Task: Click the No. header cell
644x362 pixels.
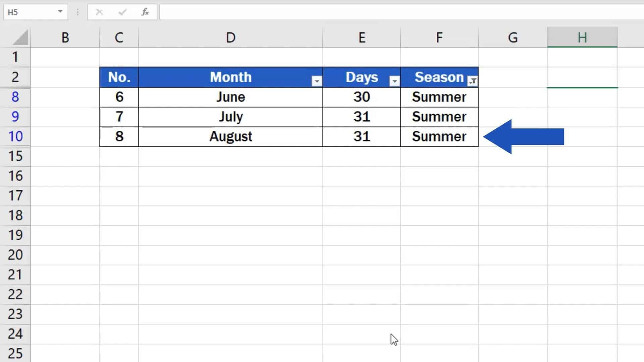Action: coord(119,77)
